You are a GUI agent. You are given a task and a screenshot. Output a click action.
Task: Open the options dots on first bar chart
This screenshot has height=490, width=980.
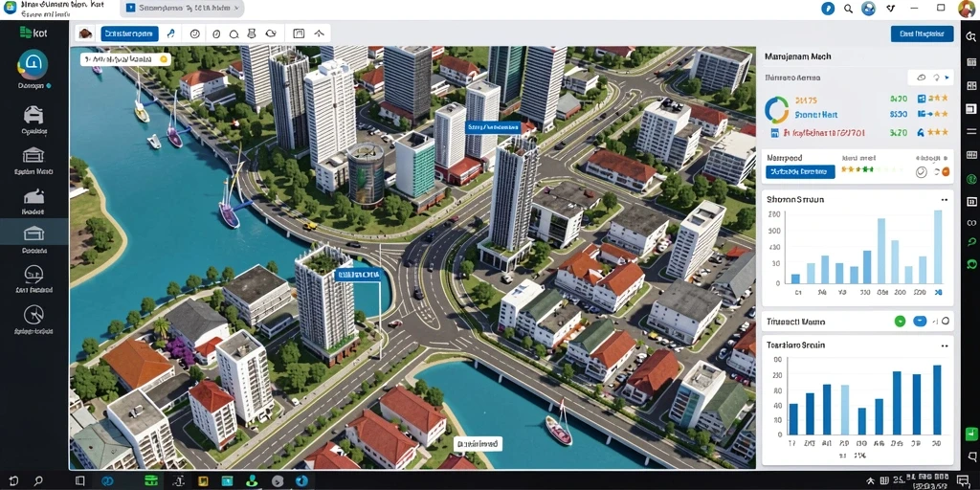[x=945, y=200]
